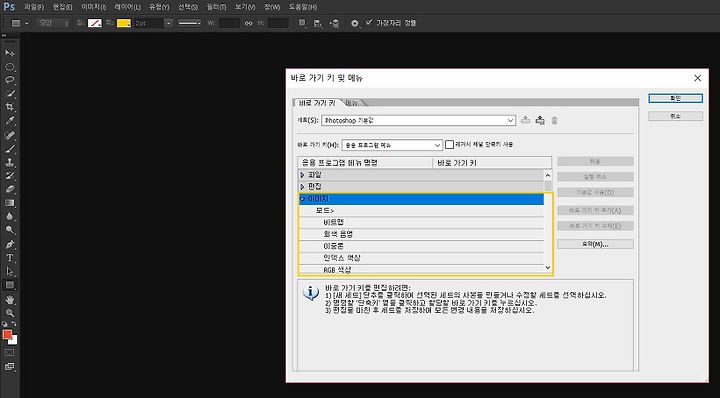Select the Hand tool

coord(10,299)
